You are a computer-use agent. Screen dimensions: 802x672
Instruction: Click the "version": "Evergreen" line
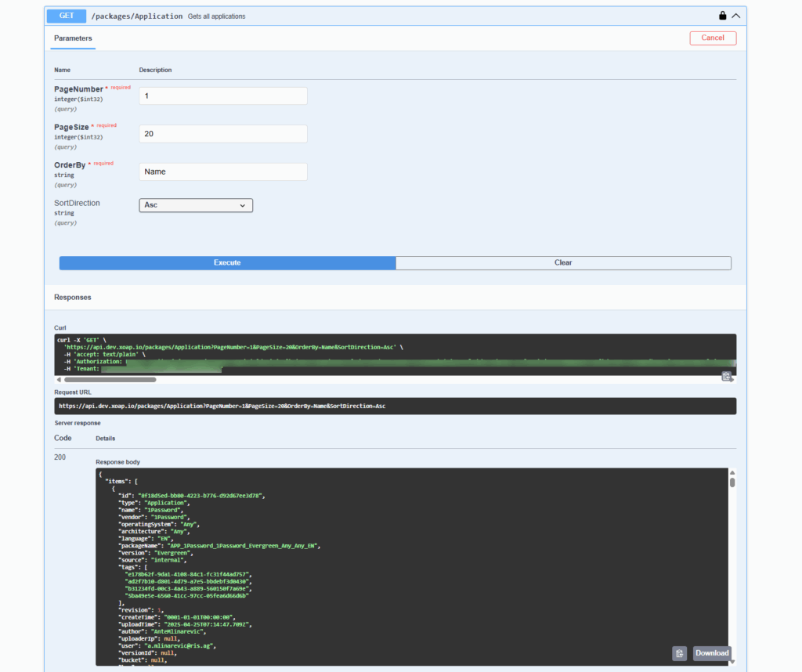click(x=156, y=553)
